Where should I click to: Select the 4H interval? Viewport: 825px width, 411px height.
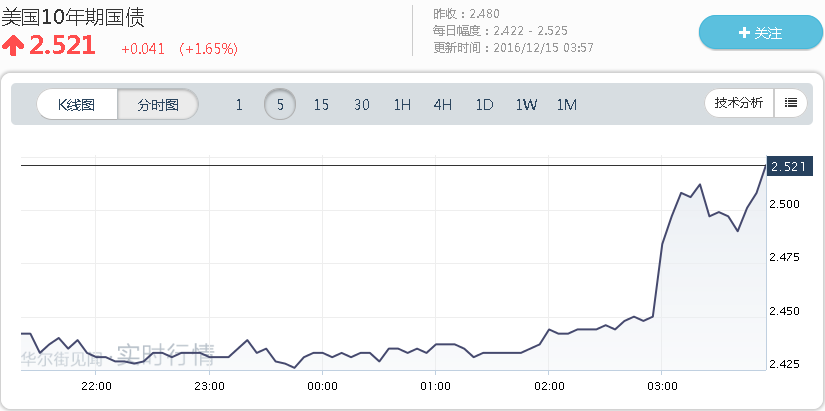[x=443, y=104]
